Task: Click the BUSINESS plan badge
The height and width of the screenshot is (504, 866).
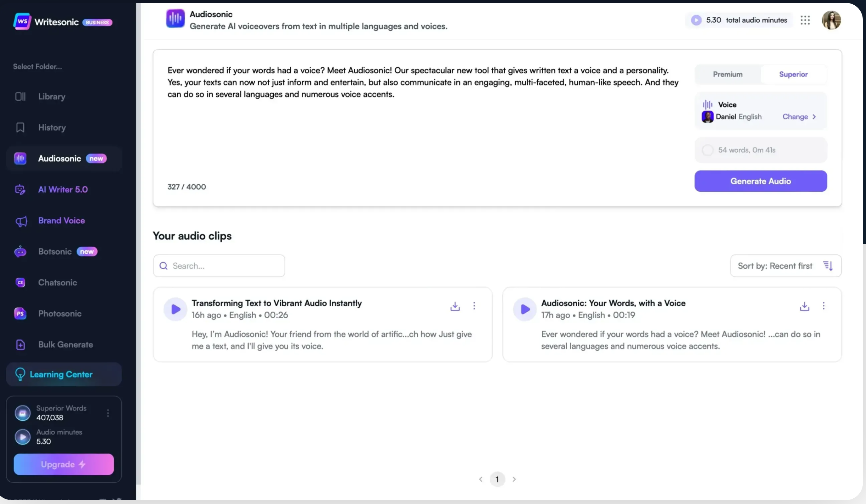Action: coord(98,22)
